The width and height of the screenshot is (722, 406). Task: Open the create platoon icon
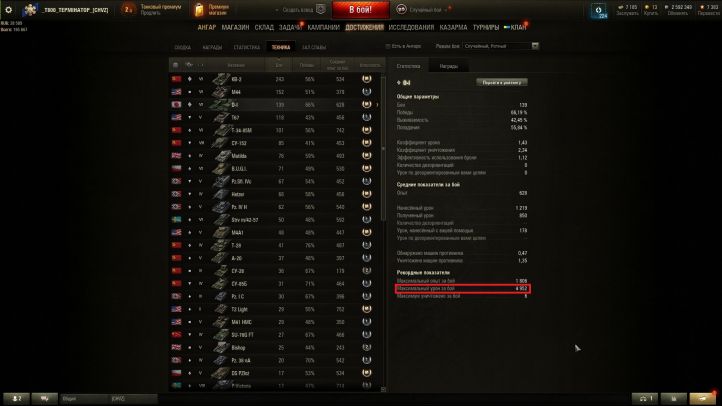tap(321, 9)
